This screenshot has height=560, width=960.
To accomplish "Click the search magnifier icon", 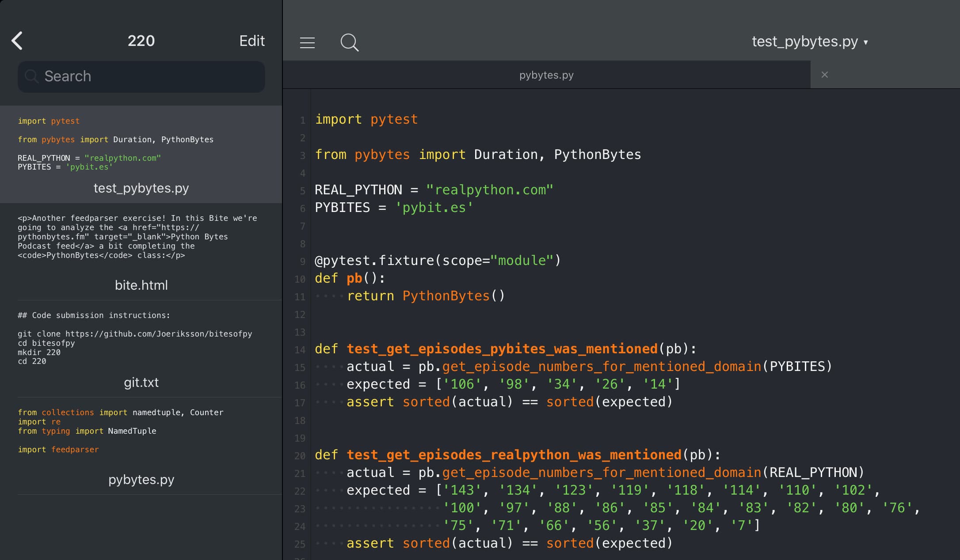I will coord(350,42).
